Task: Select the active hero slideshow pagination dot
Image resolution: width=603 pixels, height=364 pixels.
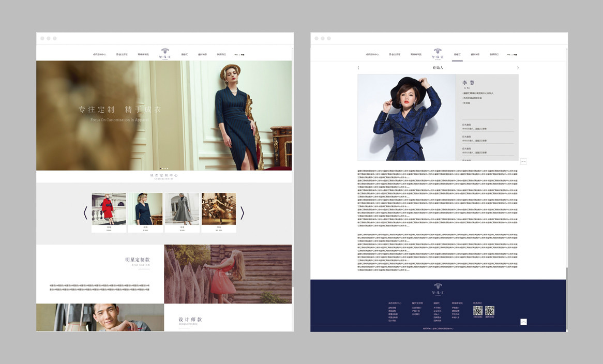Action: coord(161,169)
